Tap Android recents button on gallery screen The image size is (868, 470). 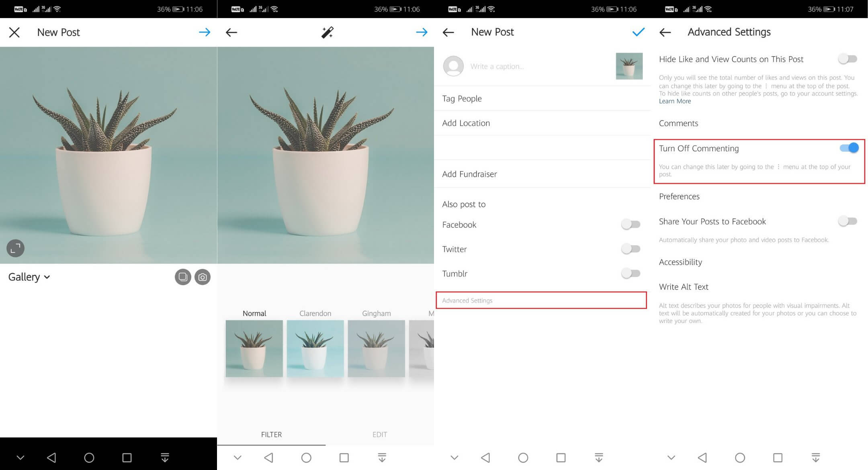(127, 458)
